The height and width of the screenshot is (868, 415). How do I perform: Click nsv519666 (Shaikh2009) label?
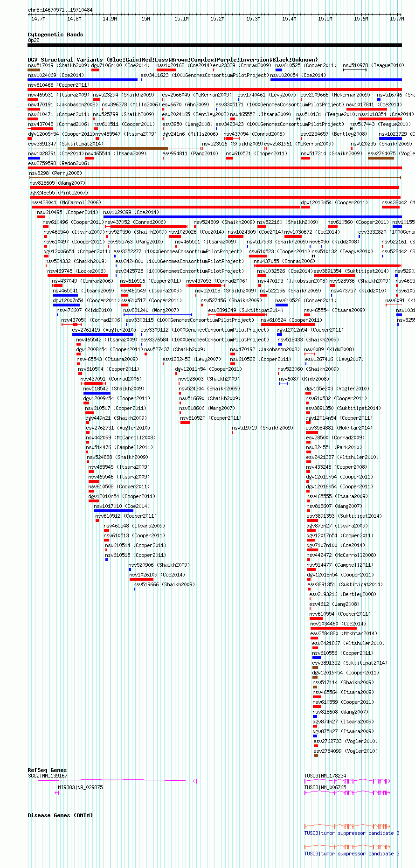(164, 584)
